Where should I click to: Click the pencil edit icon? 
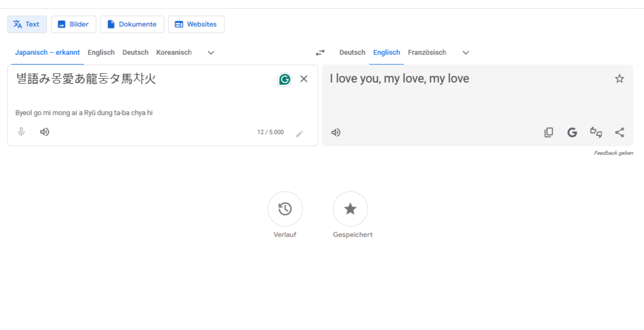pyautogui.click(x=299, y=134)
